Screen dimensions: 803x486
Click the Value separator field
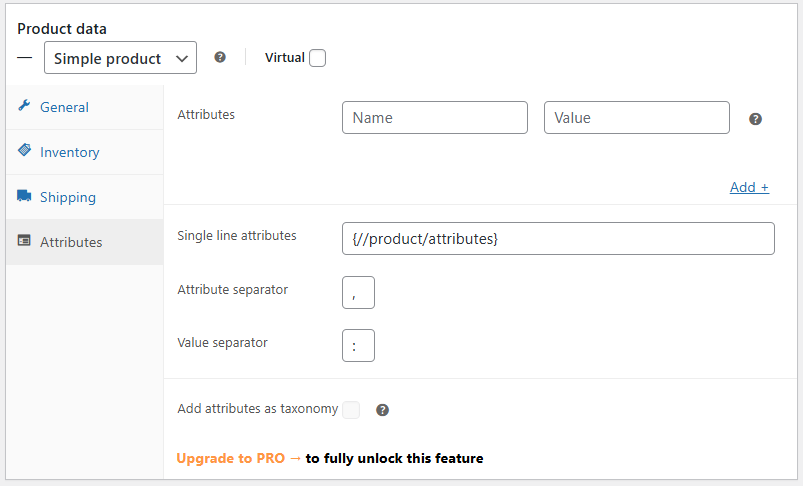(358, 345)
